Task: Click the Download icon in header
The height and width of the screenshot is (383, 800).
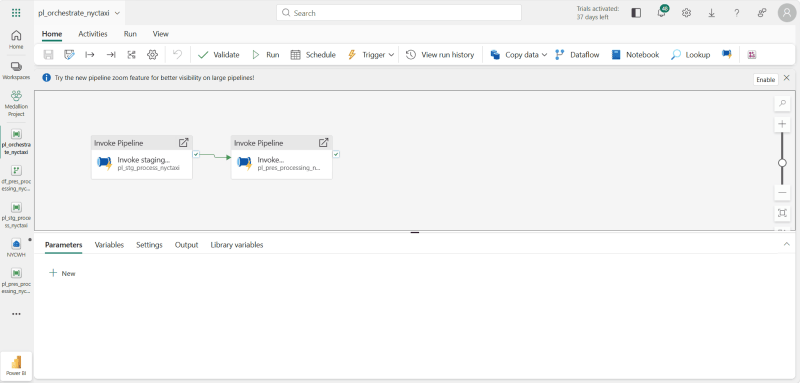Action: (711, 13)
